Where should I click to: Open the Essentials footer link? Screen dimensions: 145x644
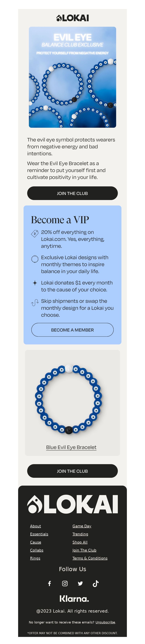39,534
